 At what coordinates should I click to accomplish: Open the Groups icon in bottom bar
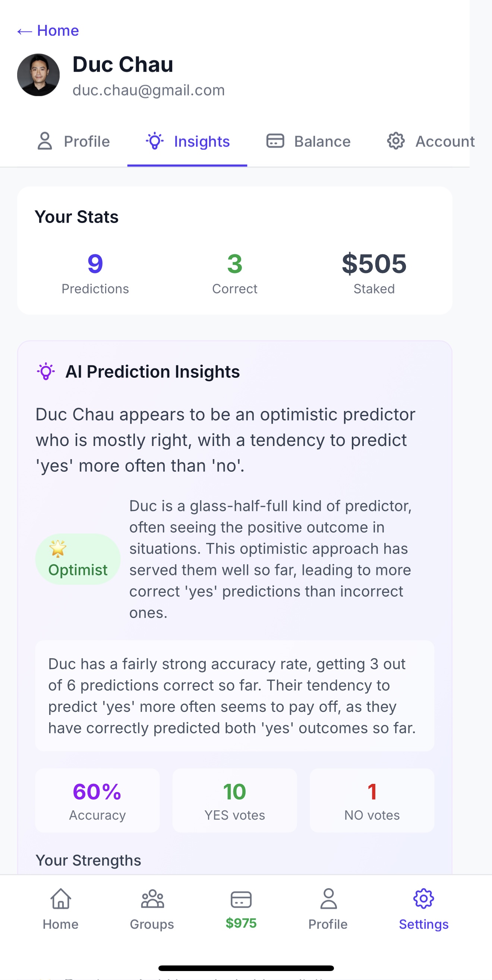point(152,899)
